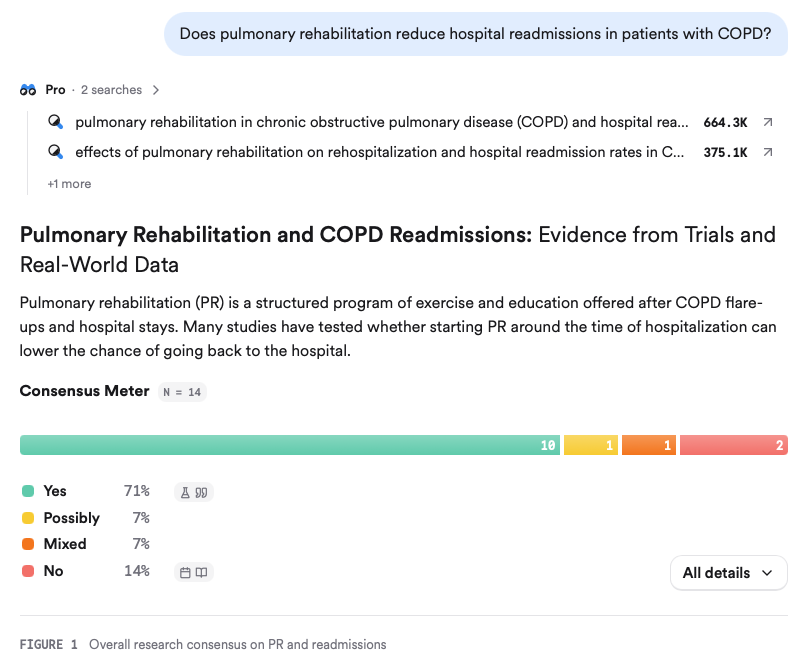Select the Yes legend entry

(x=86, y=491)
